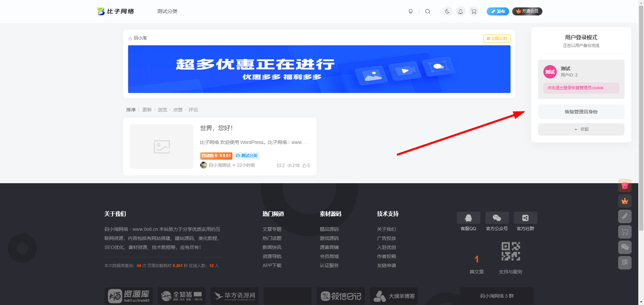Viewport: 644px width, 305px height.
Task: Click the 恢复管理员身份 button
Action: [x=581, y=112]
